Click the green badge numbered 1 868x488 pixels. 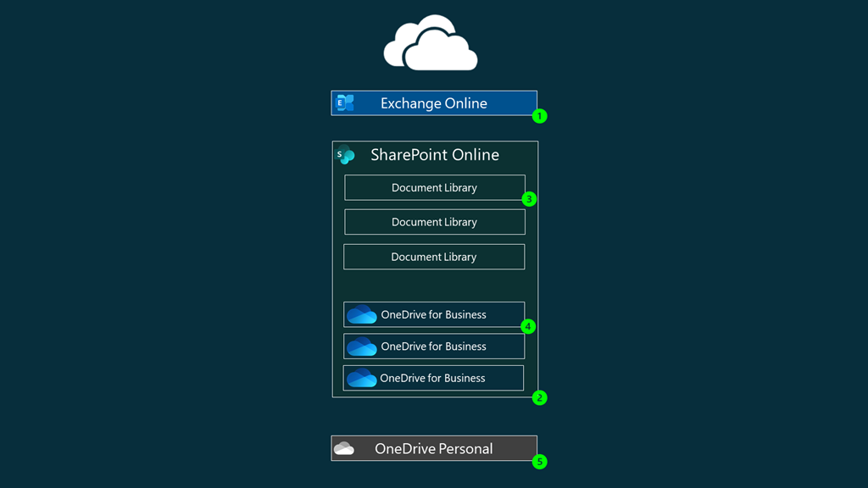point(540,115)
